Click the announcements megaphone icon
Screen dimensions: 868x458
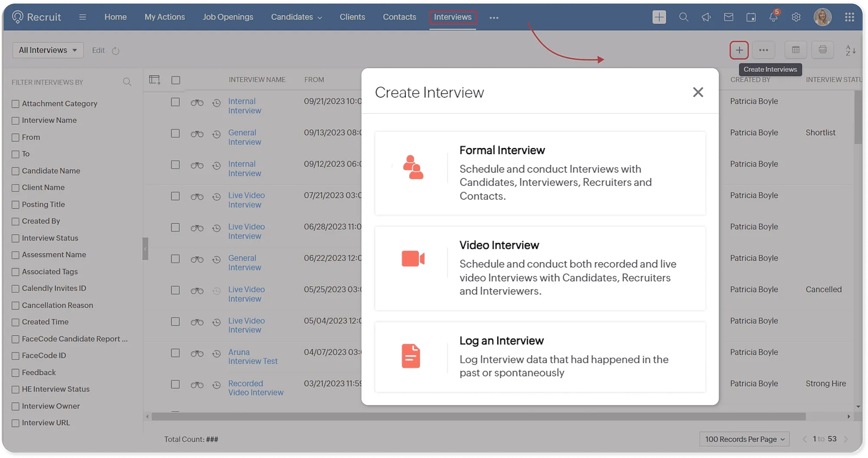[x=706, y=17]
